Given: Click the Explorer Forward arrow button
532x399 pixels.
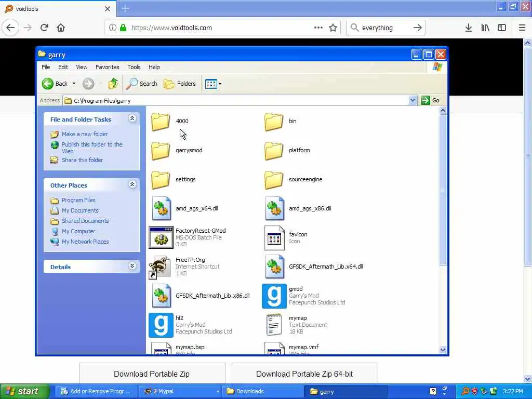Looking at the screenshot, I should click(x=88, y=84).
